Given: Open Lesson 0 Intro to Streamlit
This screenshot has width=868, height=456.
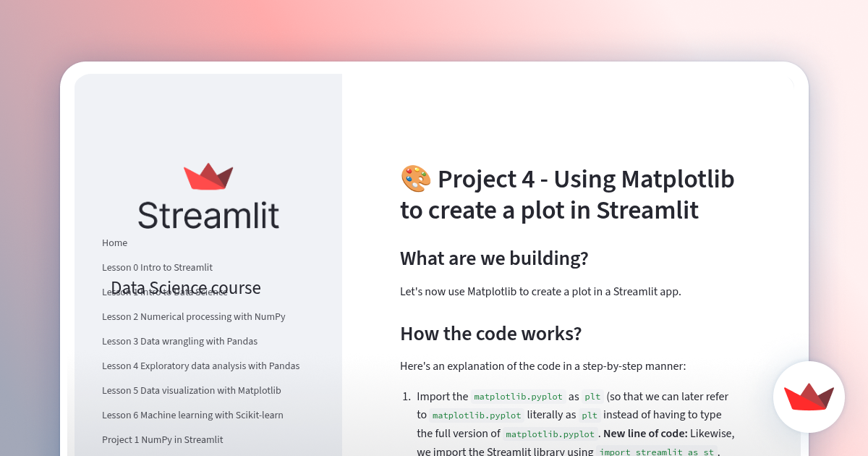Looking at the screenshot, I should (157, 268).
